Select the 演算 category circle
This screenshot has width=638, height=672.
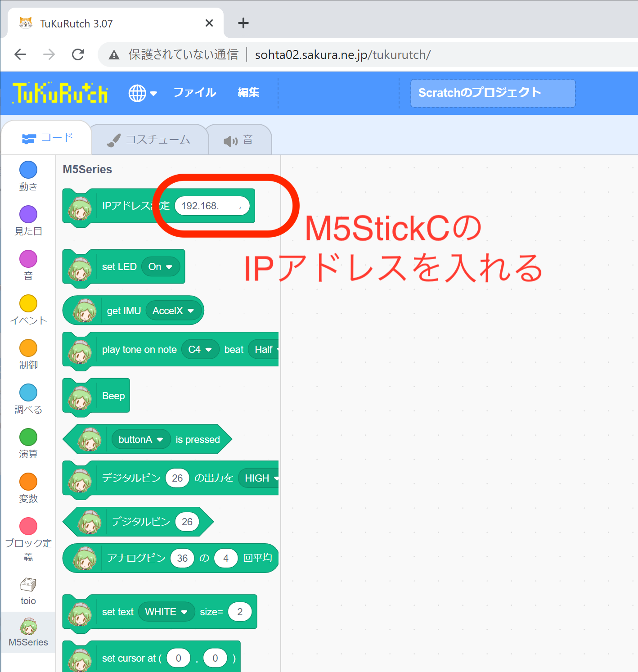28,437
